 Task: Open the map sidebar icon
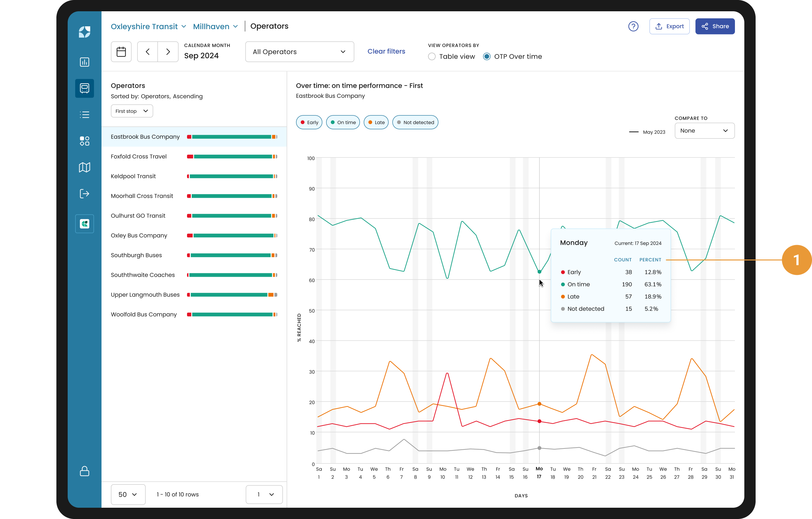pos(84,167)
